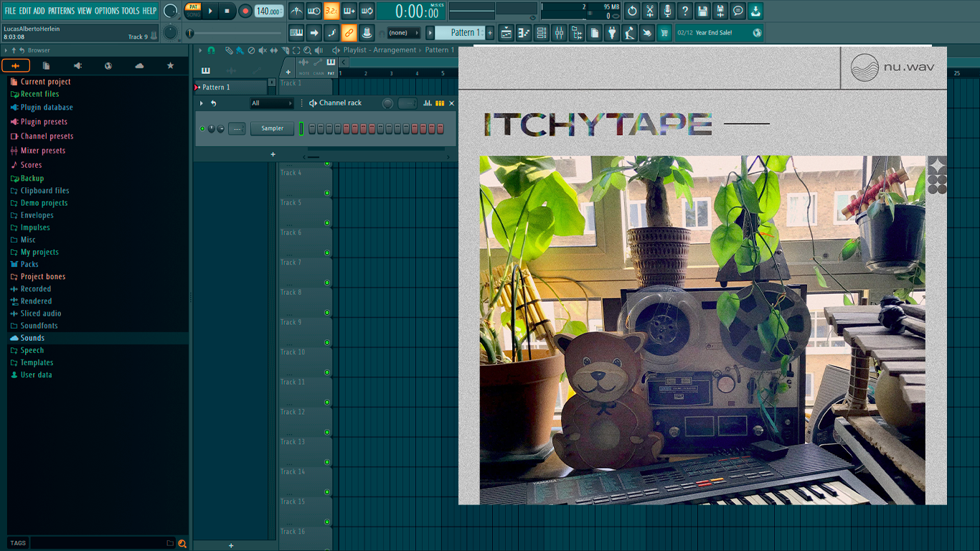Stop playback with the transport stop button

click(227, 11)
